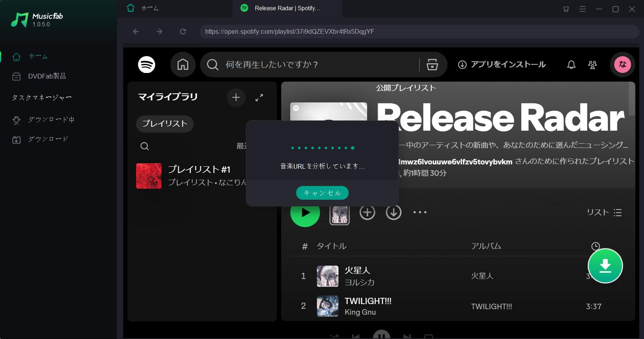Open the Spotify browse icon
Viewport: 644px width, 339px height.
tap(432, 64)
